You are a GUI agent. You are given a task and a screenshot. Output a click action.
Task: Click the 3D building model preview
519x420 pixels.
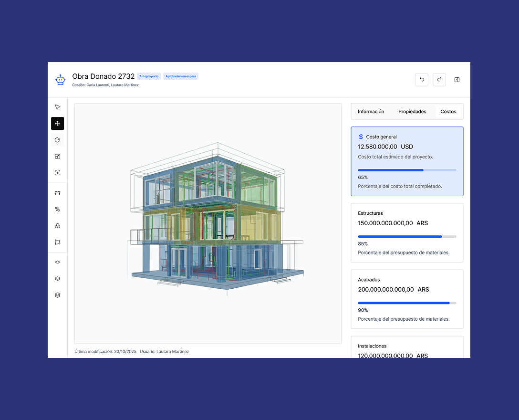[x=215, y=220]
